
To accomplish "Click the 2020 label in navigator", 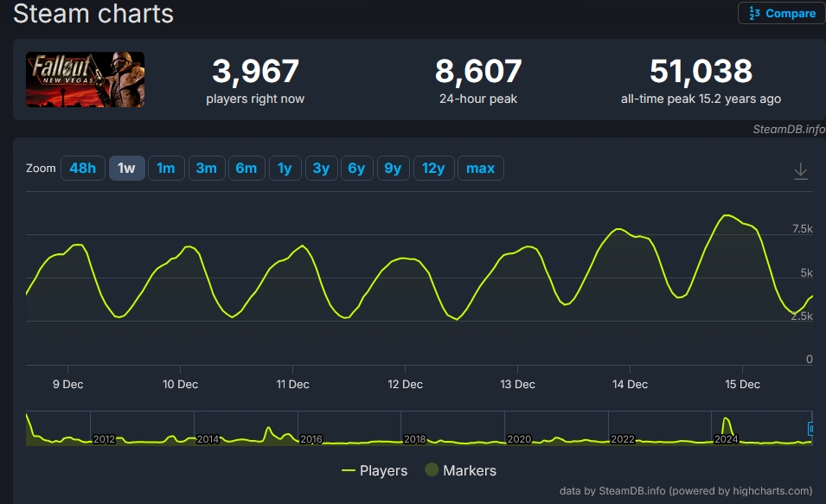I will (519, 439).
